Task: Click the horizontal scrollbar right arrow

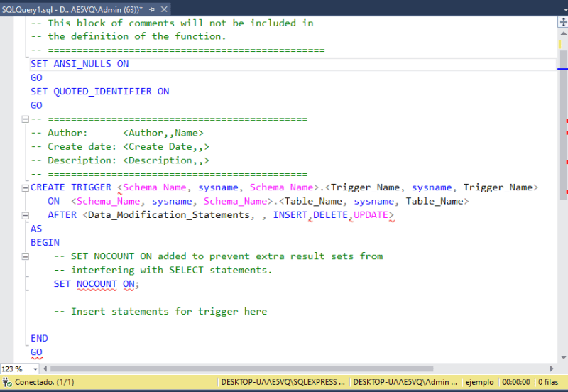Action: (x=552, y=369)
